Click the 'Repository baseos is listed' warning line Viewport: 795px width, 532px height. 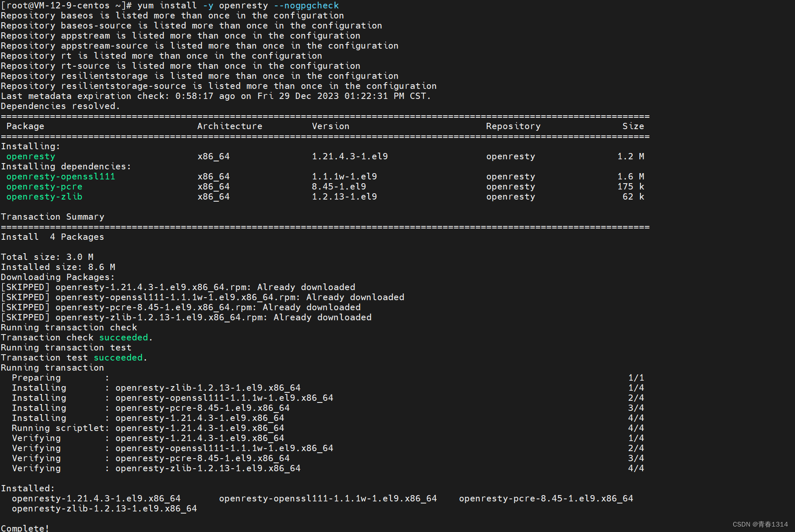tap(172, 16)
